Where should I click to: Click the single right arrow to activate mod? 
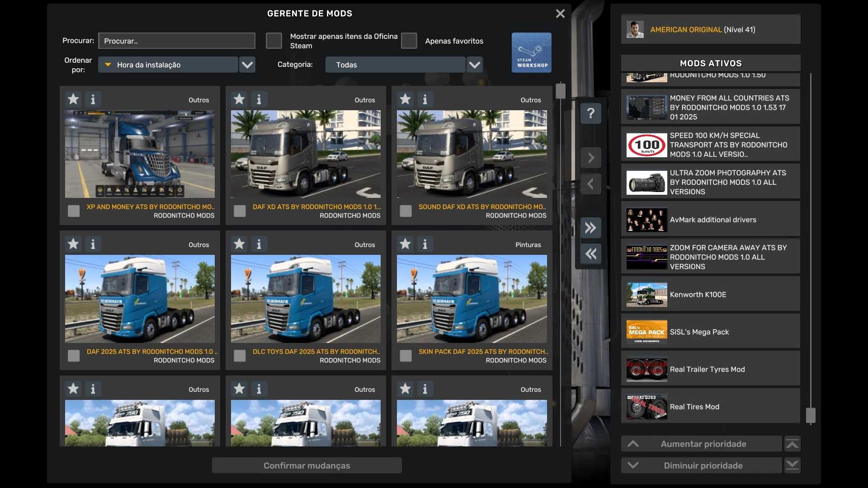click(x=590, y=158)
